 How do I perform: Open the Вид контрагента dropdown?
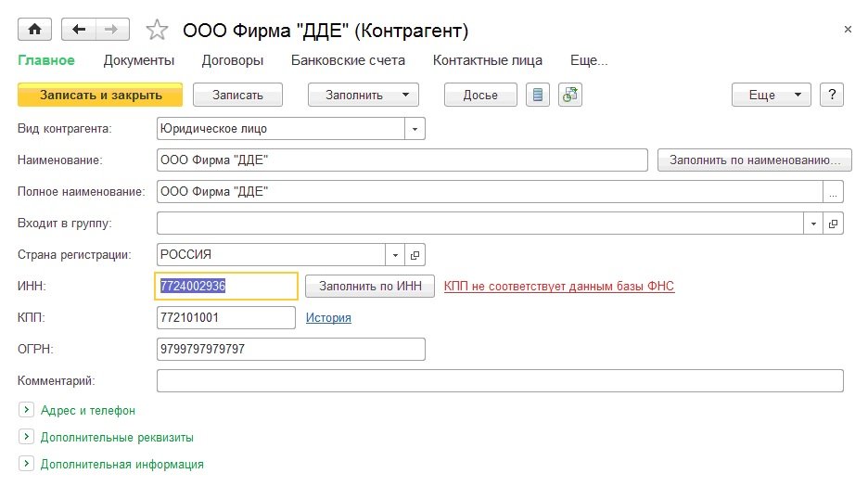pyautogui.click(x=415, y=128)
